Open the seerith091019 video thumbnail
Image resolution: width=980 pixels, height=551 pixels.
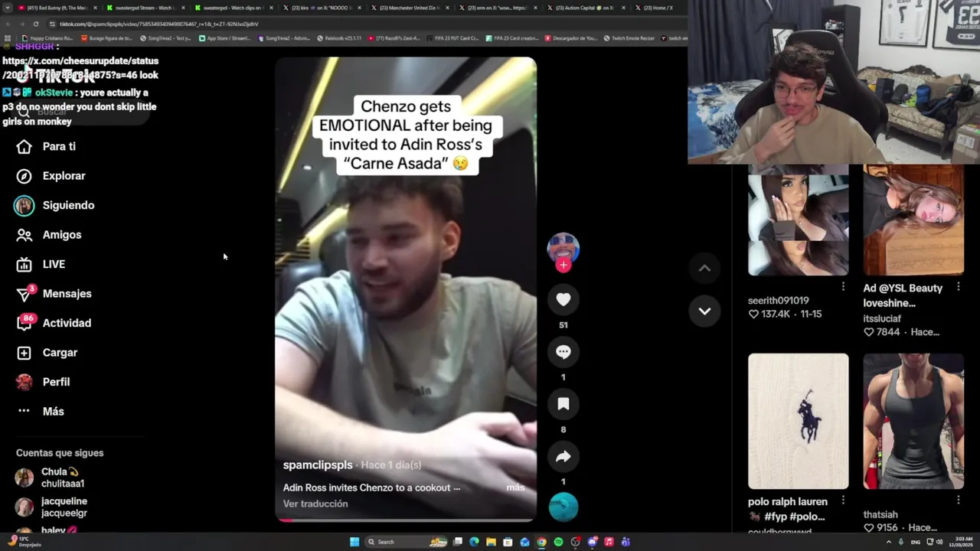(798, 220)
